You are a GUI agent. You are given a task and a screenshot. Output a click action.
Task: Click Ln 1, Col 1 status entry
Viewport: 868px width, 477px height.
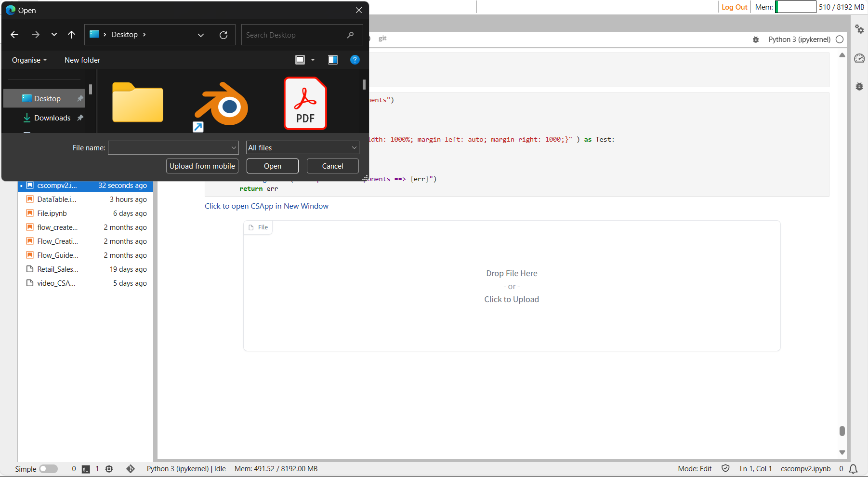click(756, 469)
